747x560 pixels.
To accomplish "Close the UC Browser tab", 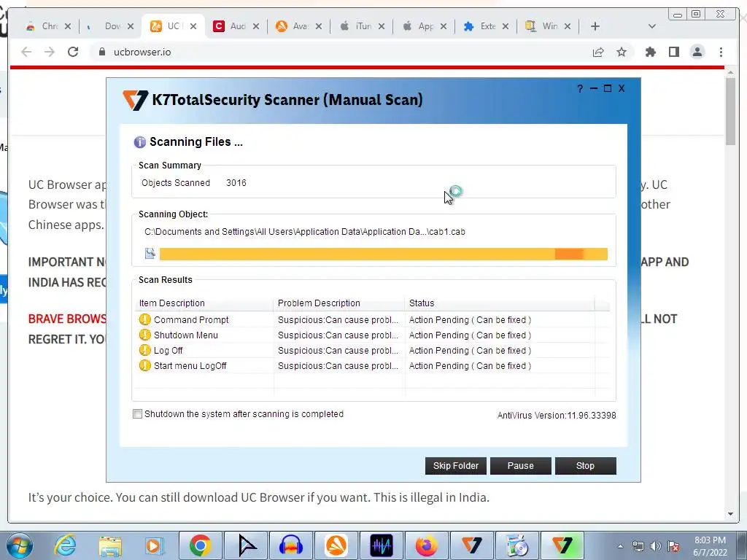I will point(193,26).
